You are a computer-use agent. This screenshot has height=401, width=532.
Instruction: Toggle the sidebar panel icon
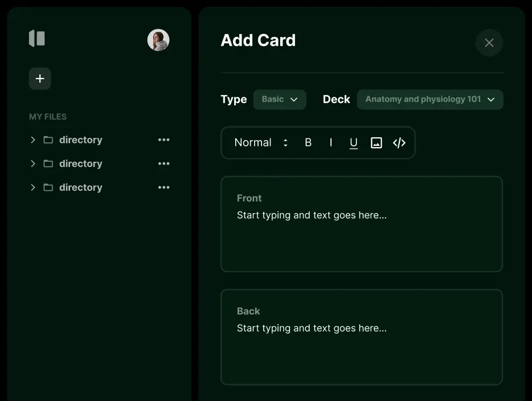[x=37, y=39]
